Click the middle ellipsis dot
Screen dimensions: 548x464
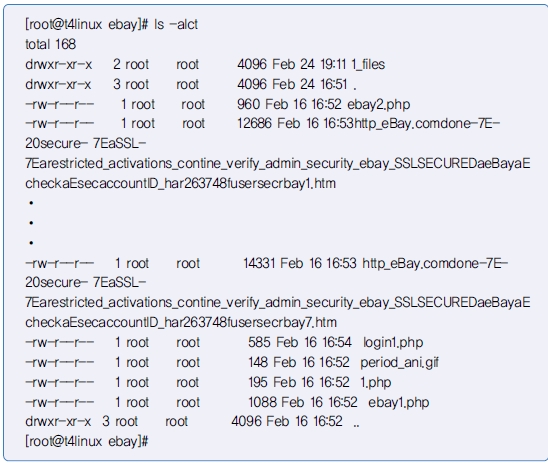tap(31, 223)
